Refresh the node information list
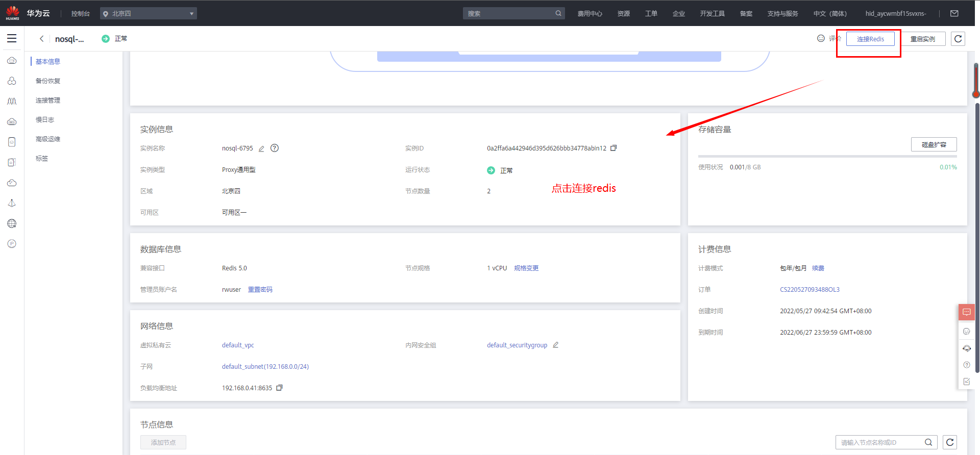 pos(950,442)
